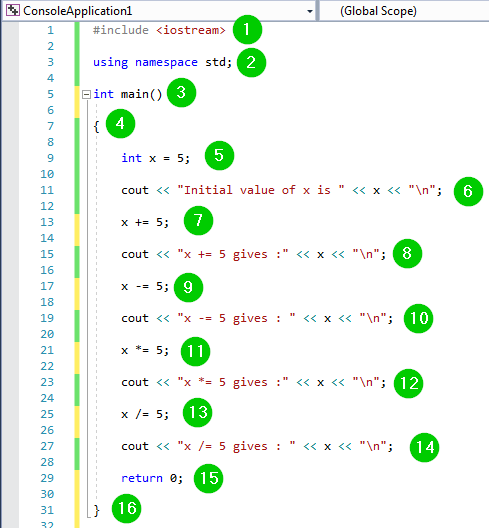The width and height of the screenshot is (489, 528).
Task: Click green annotation circle number 2
Action: point(251,63)
